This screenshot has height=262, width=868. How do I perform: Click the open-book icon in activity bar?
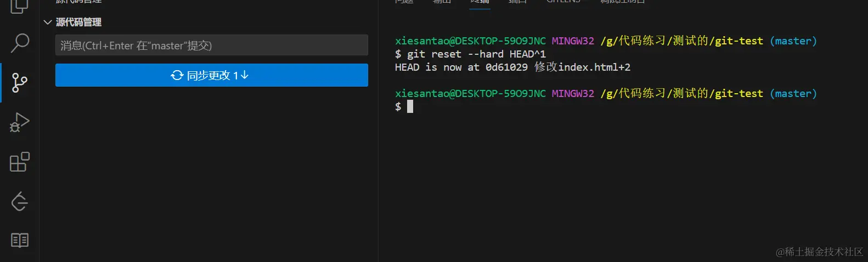pyautogui.click(x=20, y=240)
